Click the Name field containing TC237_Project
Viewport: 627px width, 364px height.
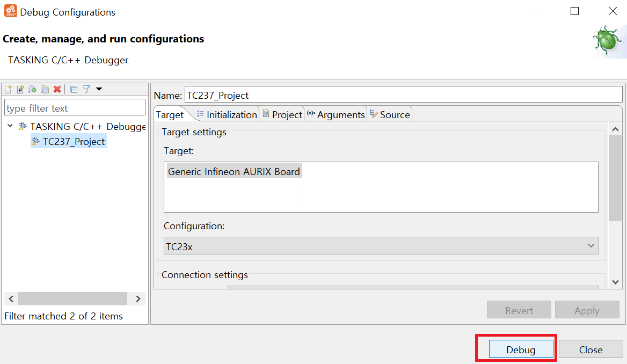pos(403,95)
